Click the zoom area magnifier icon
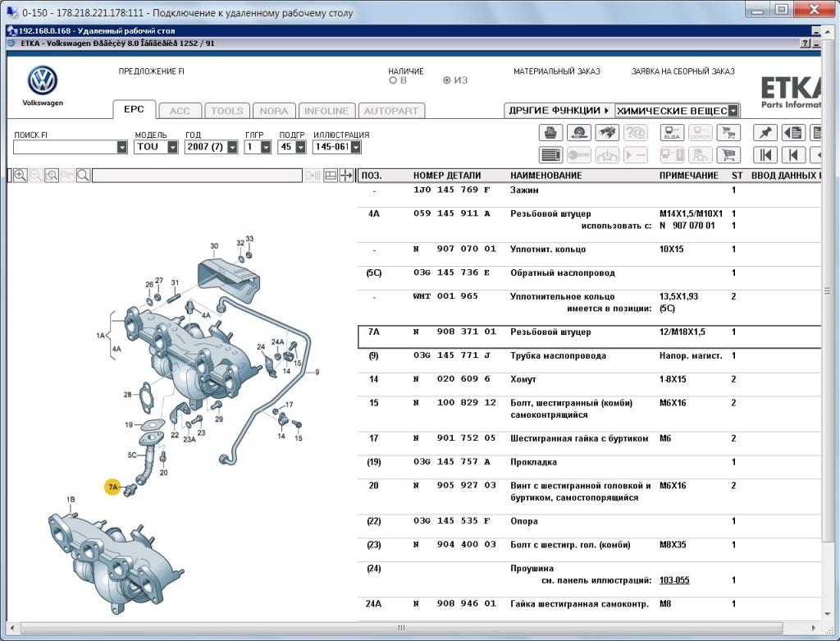 pos(52,176)
